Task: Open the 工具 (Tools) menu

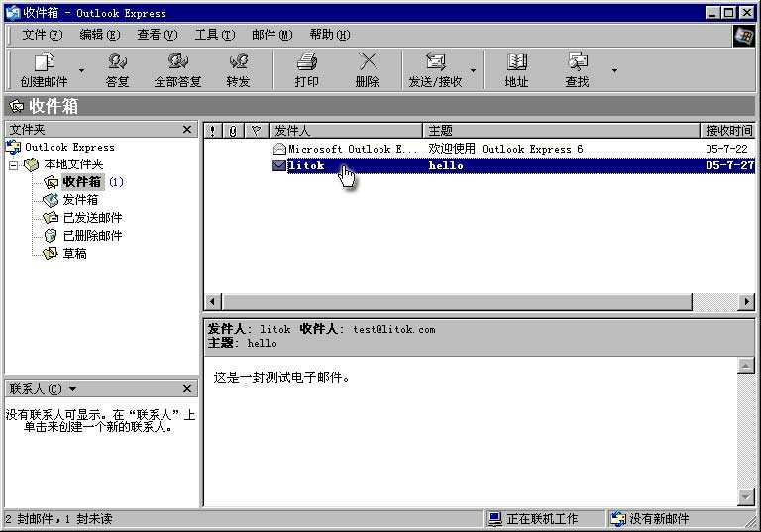Action: point(214,35)
